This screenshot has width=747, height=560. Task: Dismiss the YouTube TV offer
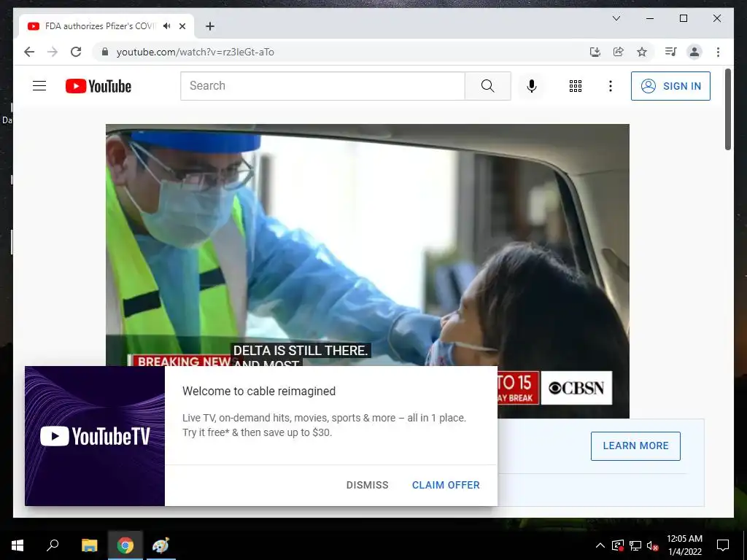point(368,485)
